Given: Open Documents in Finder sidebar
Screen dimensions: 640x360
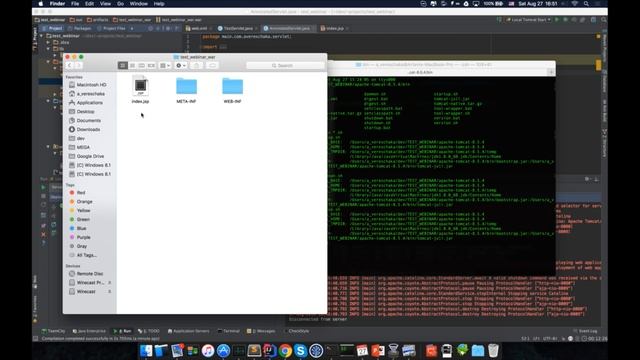Looking at the screenshot, I should coord(89,120).
